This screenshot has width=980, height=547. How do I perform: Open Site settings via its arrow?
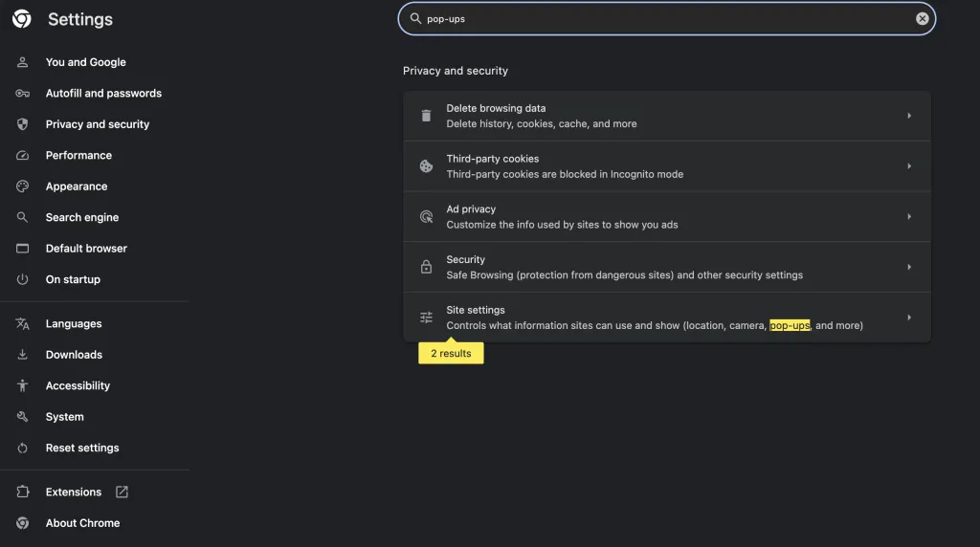pyautogui.click(x=909, y=317)
